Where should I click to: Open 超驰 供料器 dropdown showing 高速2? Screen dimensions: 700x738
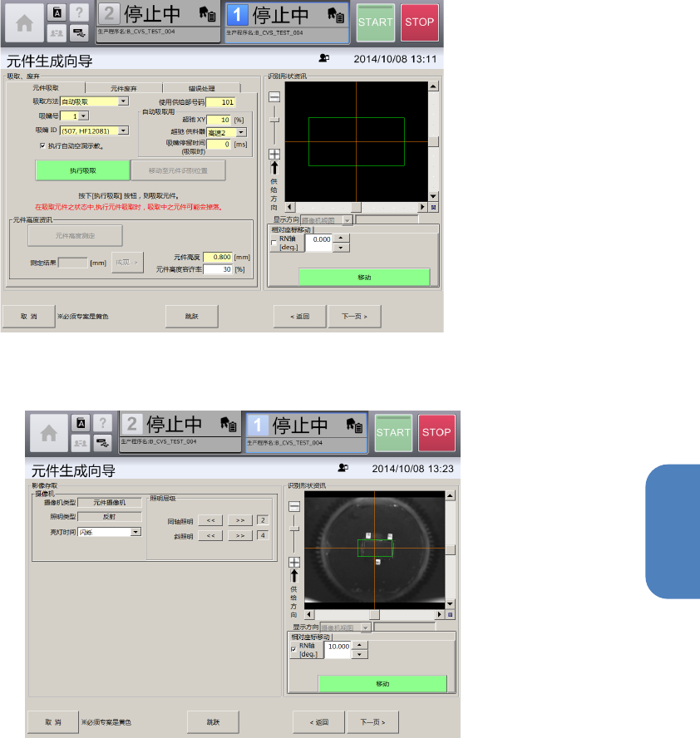click(241, 132)
